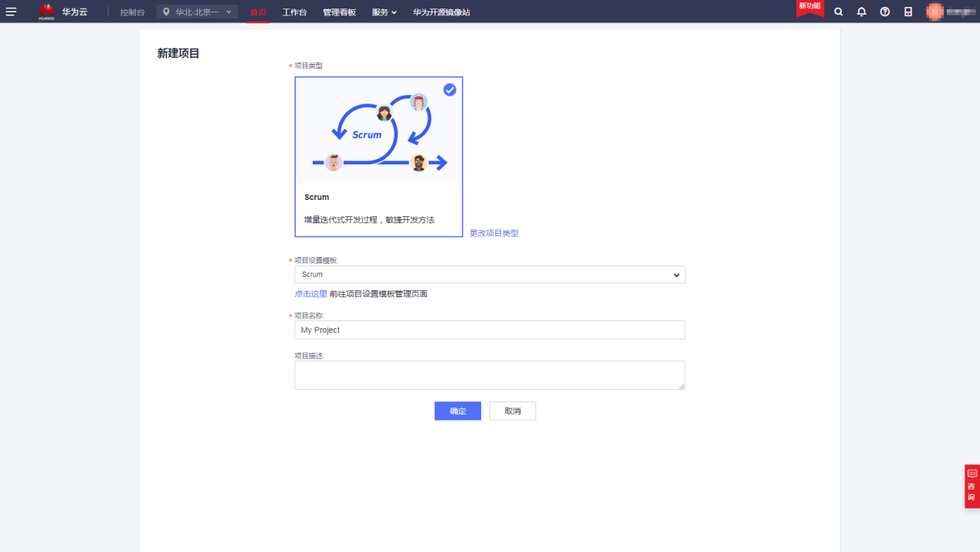Open the hamburger menu in top-left
The image size is (980, 552).
[x=11, y=12]
